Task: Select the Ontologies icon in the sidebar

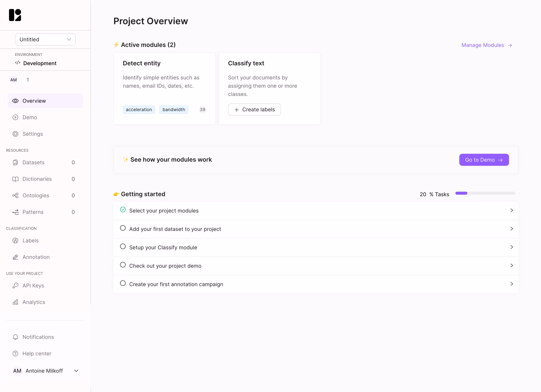Action: coord(15,195)
